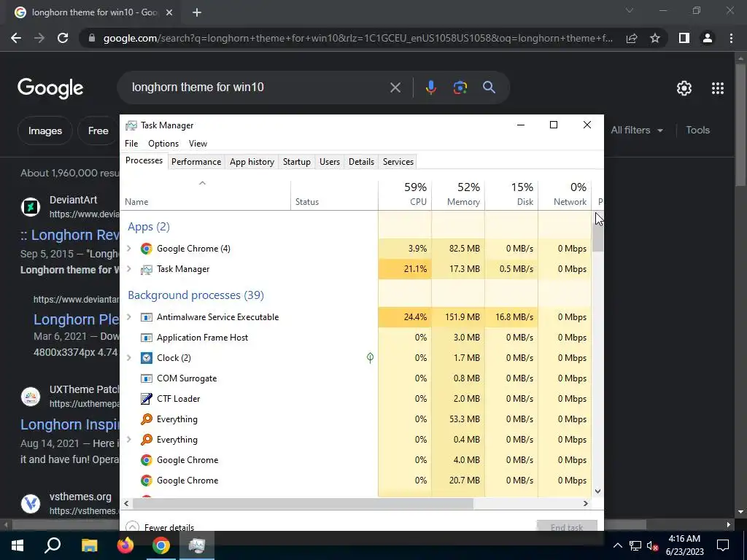Switch to the Users tab

(330, 161)
